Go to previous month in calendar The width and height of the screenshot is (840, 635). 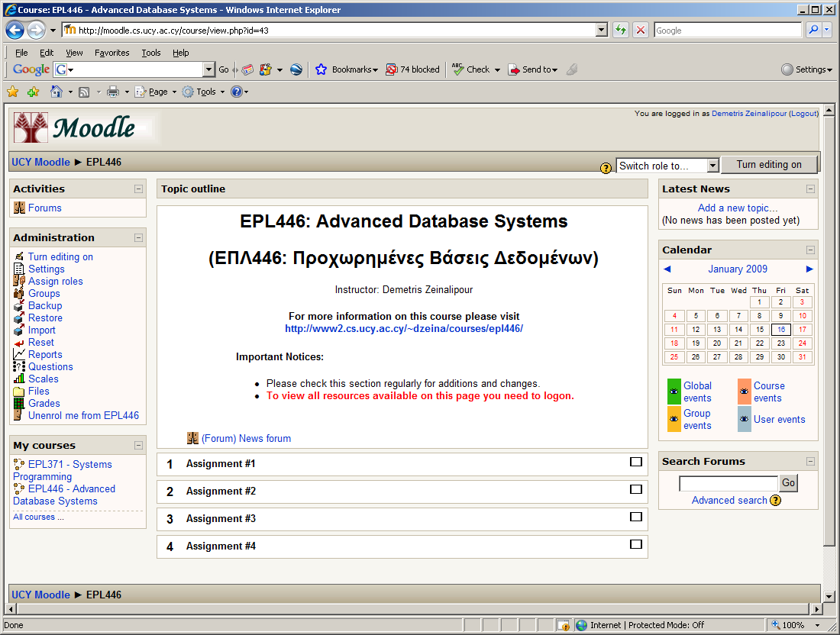click(667, 269)
